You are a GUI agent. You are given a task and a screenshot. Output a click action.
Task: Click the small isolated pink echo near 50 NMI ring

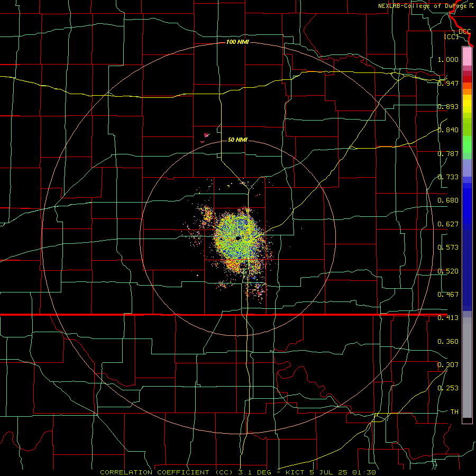pyautogui.click(x=206, y=135)
